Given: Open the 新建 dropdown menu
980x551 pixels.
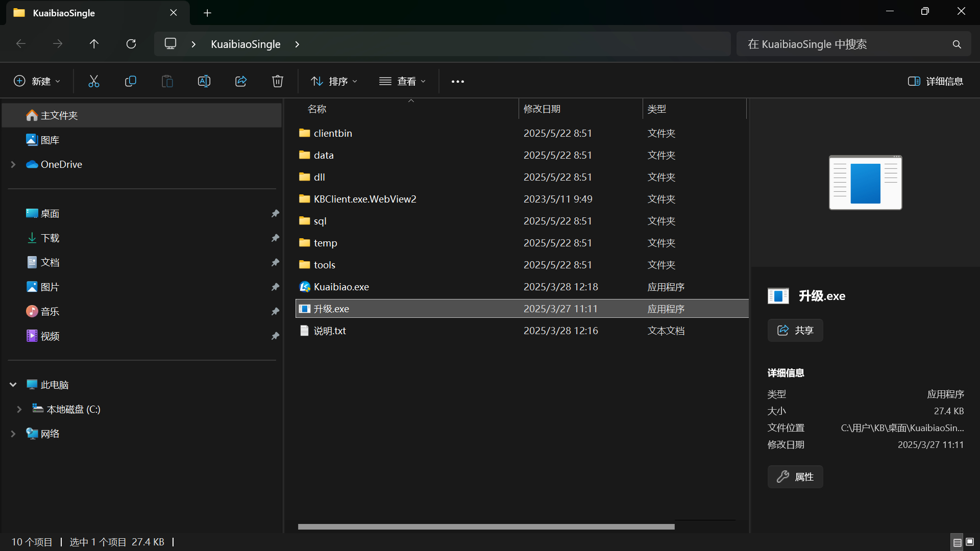Looking at the screenshot, I should (x=37, y=81).
